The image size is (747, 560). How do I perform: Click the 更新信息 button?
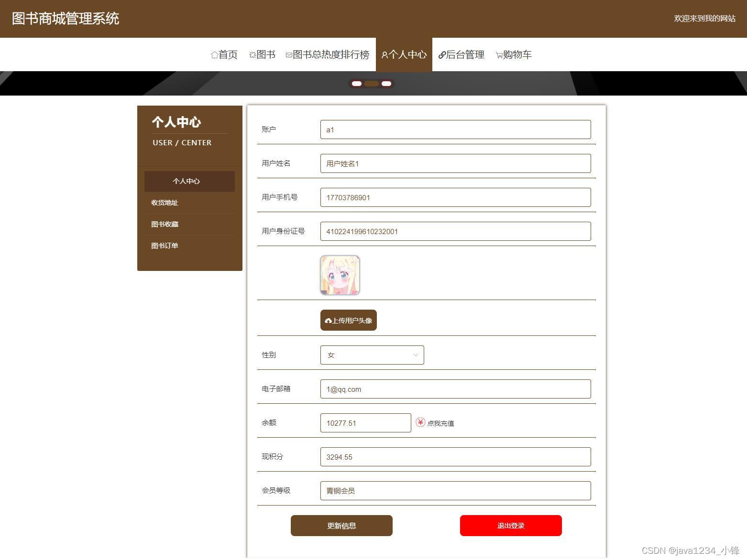click(341, 525)
